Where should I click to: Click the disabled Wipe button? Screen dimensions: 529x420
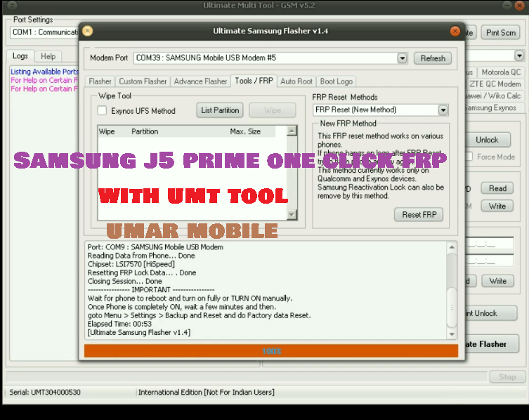273,110
